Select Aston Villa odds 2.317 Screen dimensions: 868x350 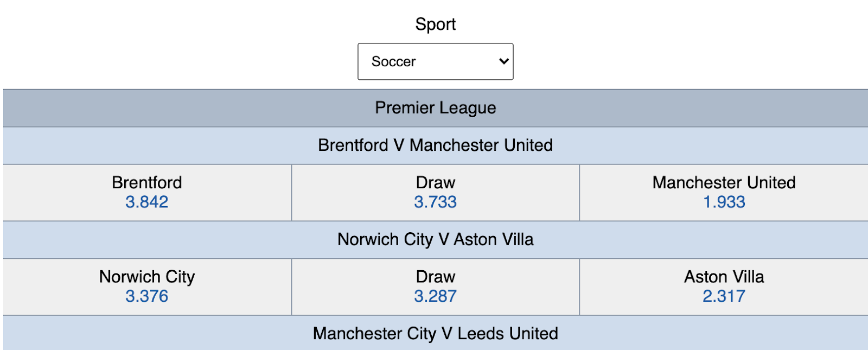coord(724,296)
